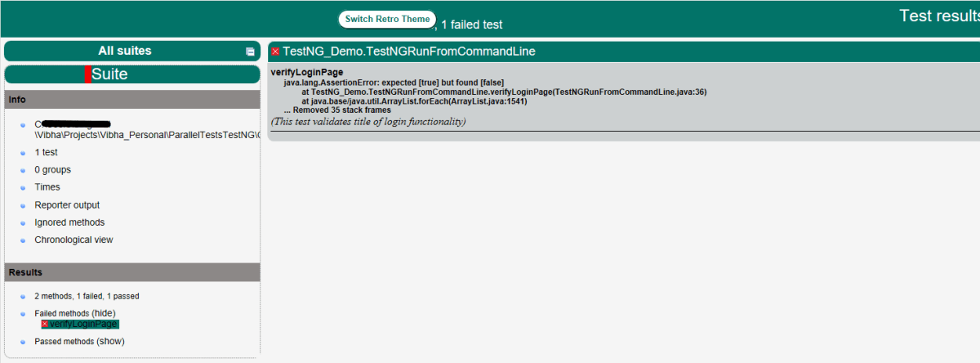Click the red failed X icon on TestNG_Demo header
Image resolution: width=980 pixels, height=363 pixels.
coord(275,52)
